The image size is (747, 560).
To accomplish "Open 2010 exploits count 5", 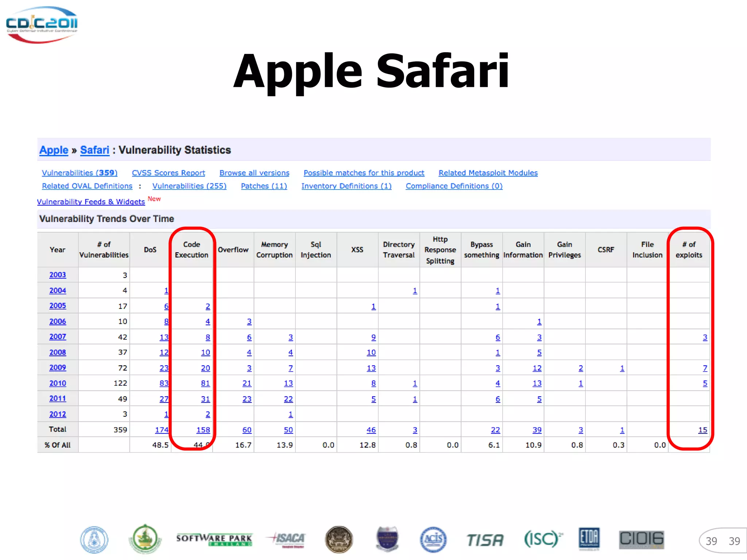I will point(705,384).
